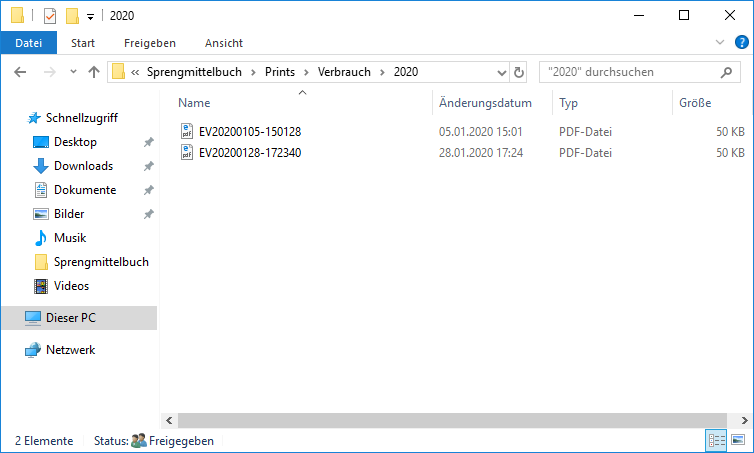Select the EV20200105-150128 PDF file icon
Image resolution: width=754 pixels, height=453 pixels.
pyautogui.click(x=187, y=131)
